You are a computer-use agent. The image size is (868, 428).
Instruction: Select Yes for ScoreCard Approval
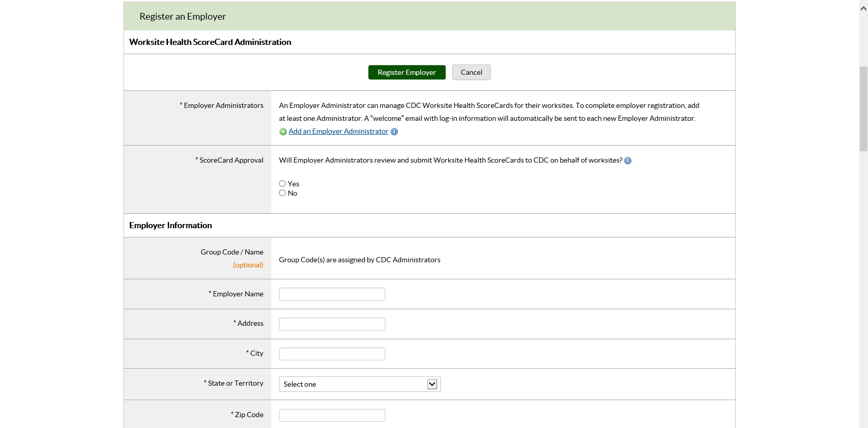click(x=283, y=184)
